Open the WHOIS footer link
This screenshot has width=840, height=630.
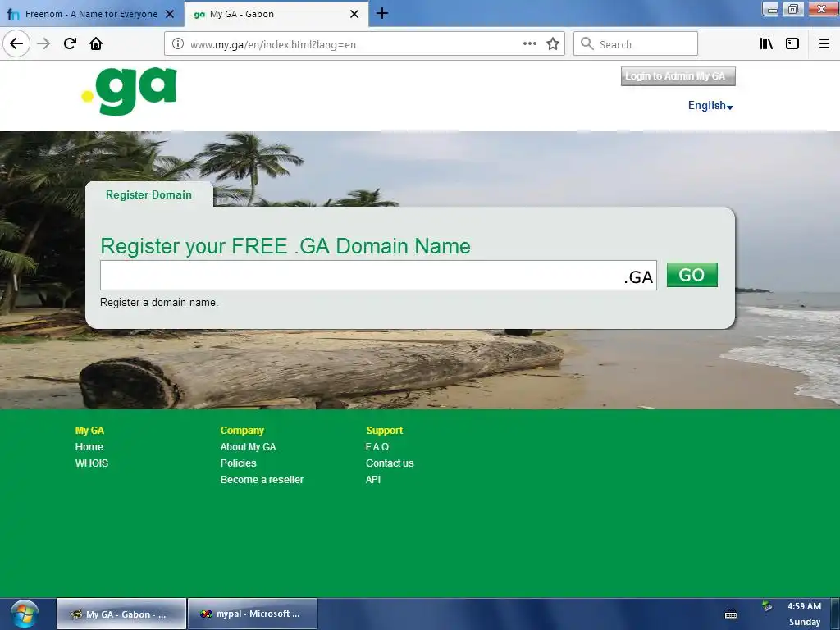coord(92,463)
